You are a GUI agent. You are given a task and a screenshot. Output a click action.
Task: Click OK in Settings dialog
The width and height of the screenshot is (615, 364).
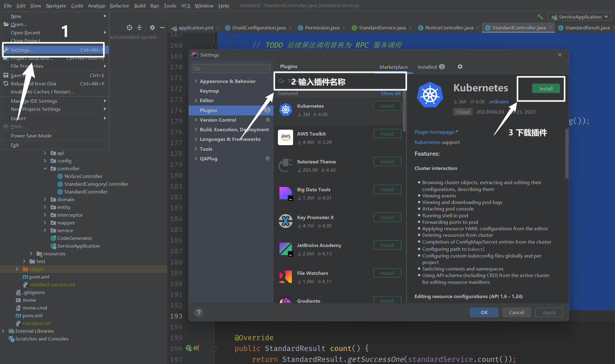pos(484,312)
